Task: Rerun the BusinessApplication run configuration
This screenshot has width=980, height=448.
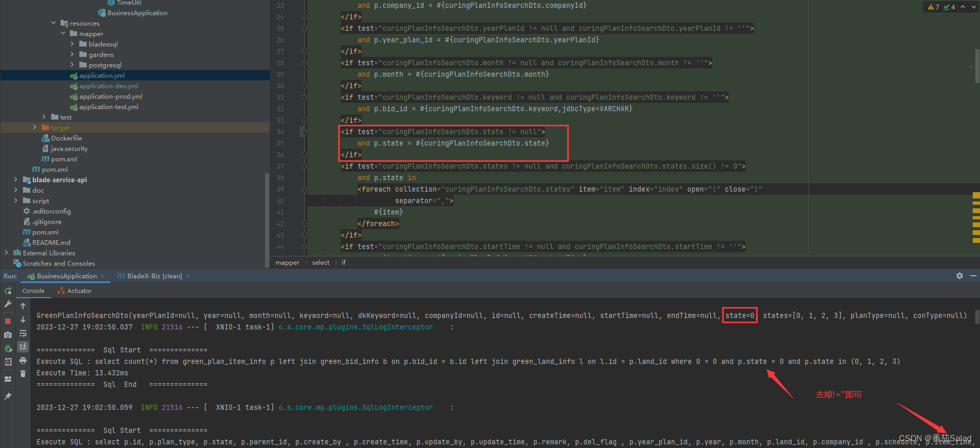Action: tap(8, 291)
